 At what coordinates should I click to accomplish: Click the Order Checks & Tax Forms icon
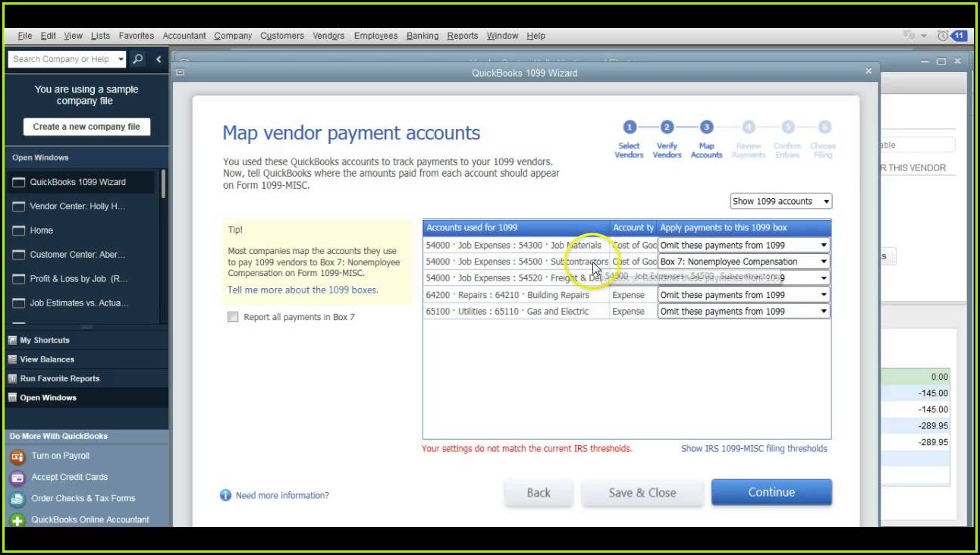(x=17, y=499)
